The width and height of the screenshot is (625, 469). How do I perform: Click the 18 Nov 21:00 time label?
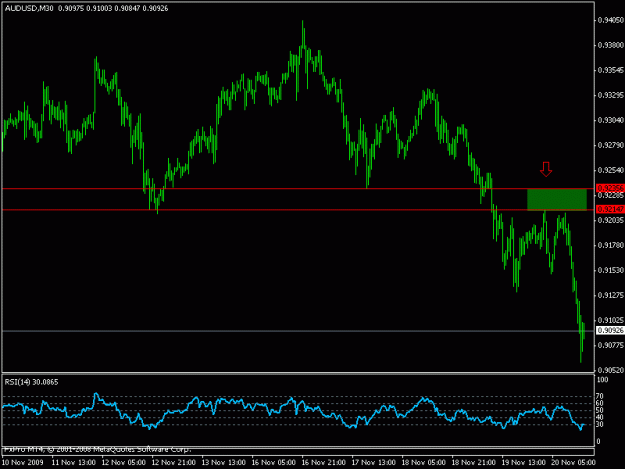pyautogui.click(x=474, y=463)
